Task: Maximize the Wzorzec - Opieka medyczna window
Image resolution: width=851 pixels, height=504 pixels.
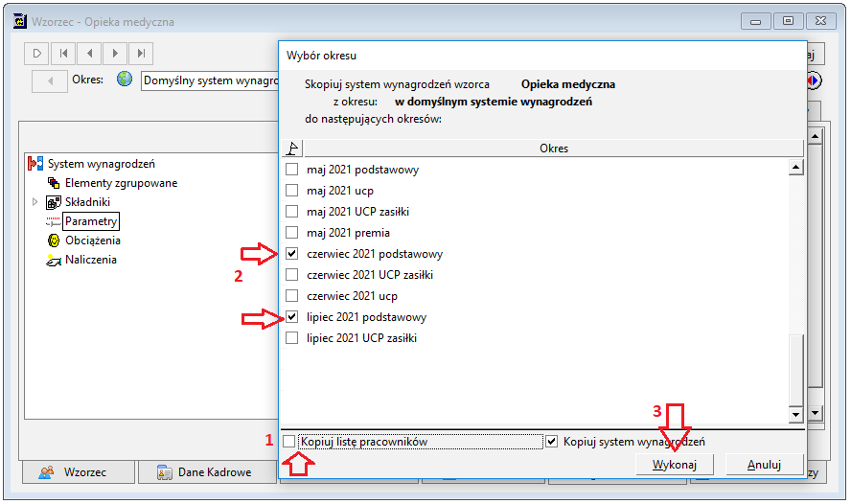Action: click(x=788, y=21)
